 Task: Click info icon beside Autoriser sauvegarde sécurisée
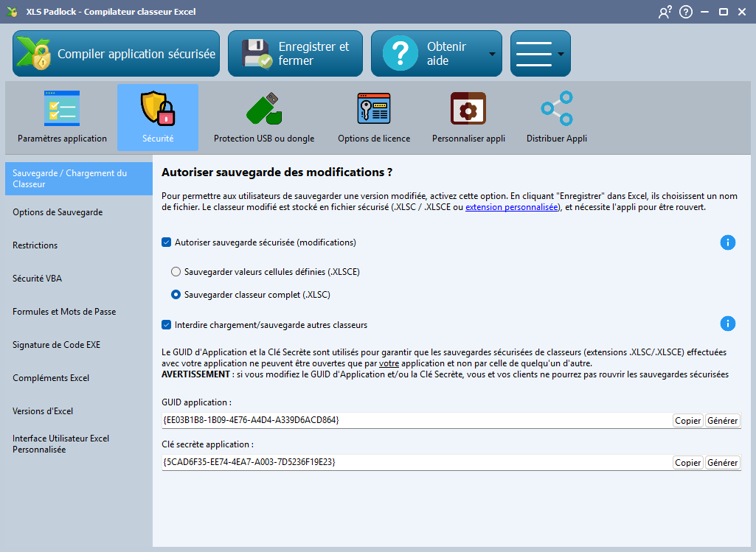pyautogui.click(x=727, y=242)
